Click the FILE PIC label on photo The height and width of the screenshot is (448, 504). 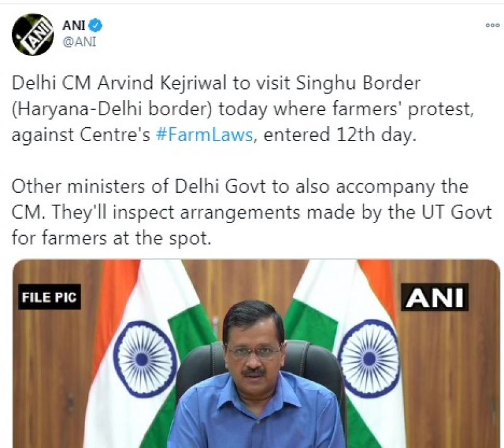tap(50, 296)
